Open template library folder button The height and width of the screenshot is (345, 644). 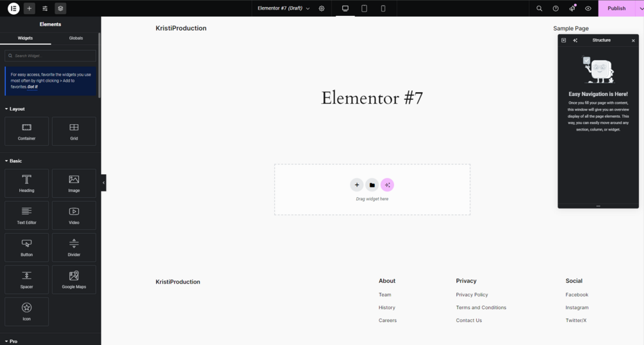372,185
